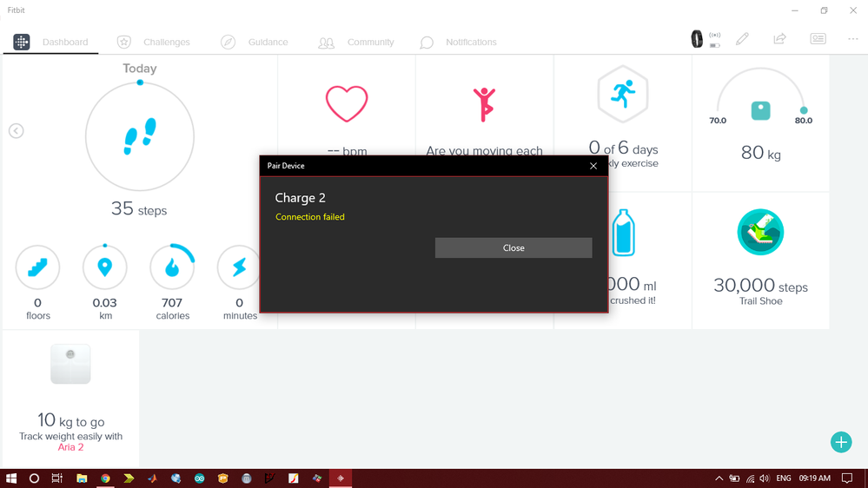The image size is (868, 488).
Task: Open the hourly activity figure icon
Action: (x=484, y=104)
